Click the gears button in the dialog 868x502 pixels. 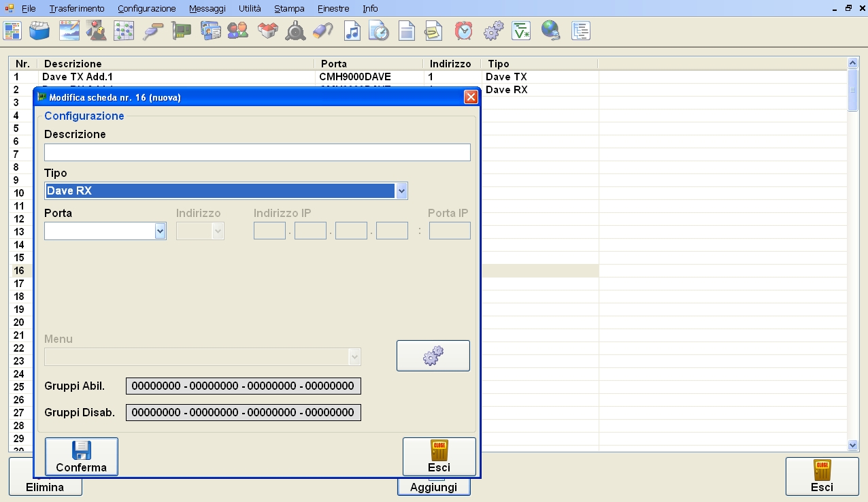(433, 356)
